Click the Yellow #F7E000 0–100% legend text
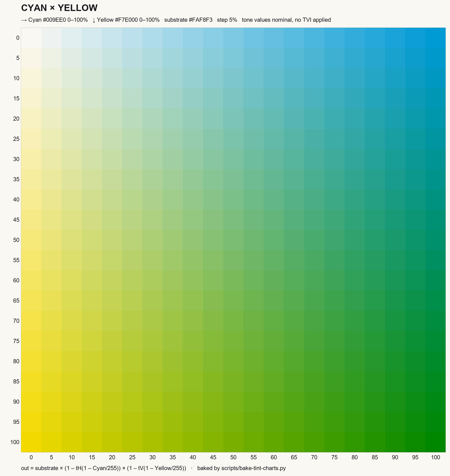The image size is (450, 476). pyautogui.click(x=126, y=20)
